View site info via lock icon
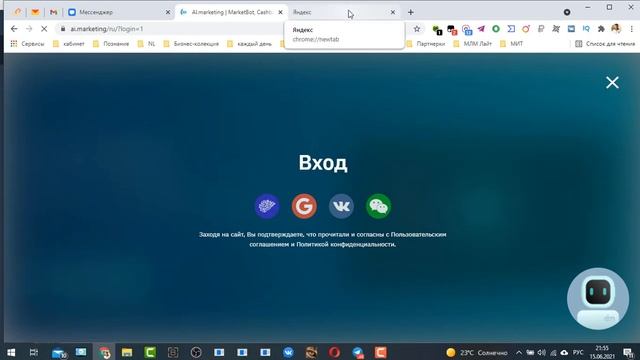Viewport: 640px width, 360px height. pos(63,29)
